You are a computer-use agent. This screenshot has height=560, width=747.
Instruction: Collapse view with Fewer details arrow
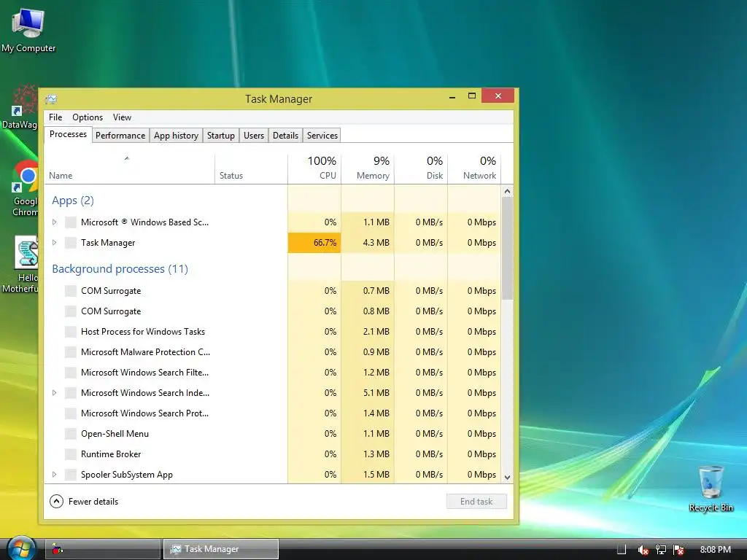[x=56, y=502]
